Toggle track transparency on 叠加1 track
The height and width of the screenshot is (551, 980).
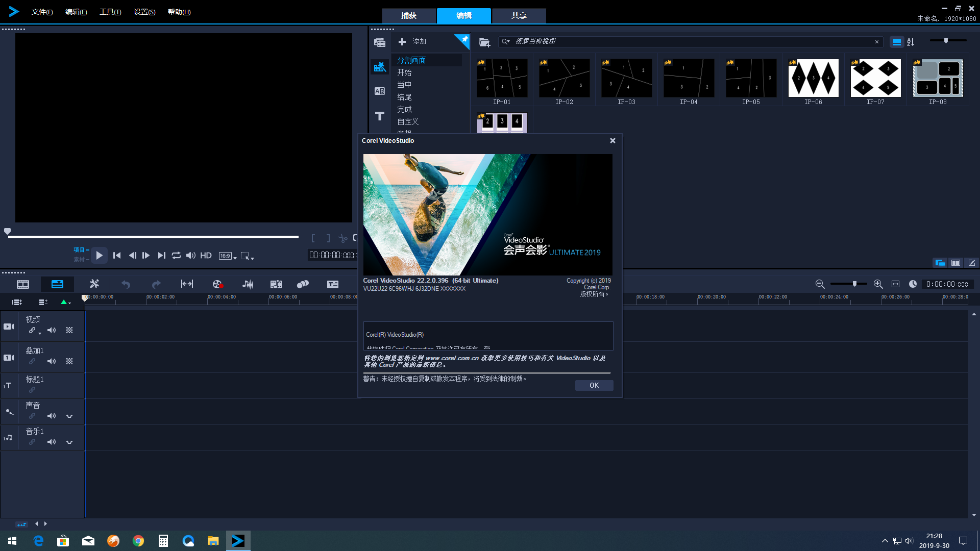point(69,361)
